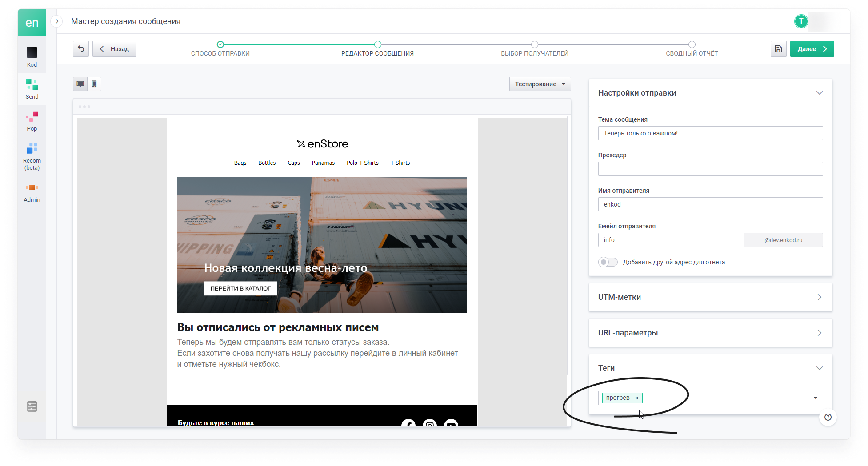Click the @dev.enkod.ru domain field
This screenshot has height=466, width=868.
click(x=784, y=240)
